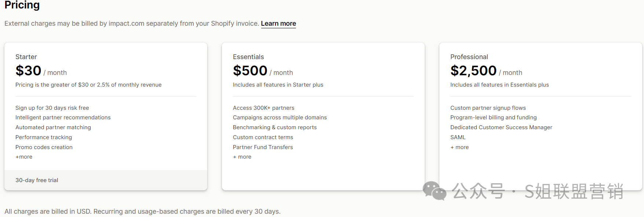644x217 pixels.
Task: Click the $2,500 price in Professional
Action: [x=473, y=70]
